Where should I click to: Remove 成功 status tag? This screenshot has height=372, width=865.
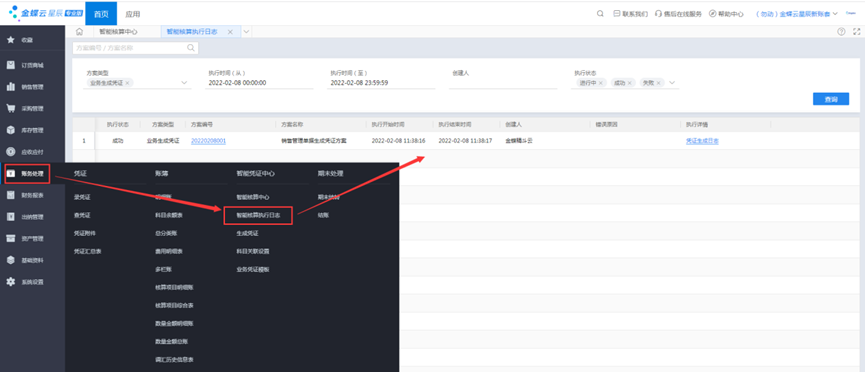(629, 83)
